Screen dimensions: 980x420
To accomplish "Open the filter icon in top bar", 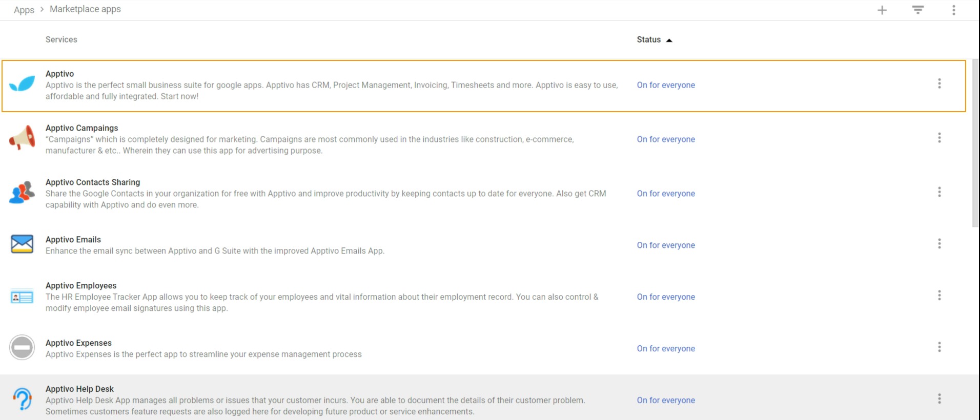I will 917,10.
